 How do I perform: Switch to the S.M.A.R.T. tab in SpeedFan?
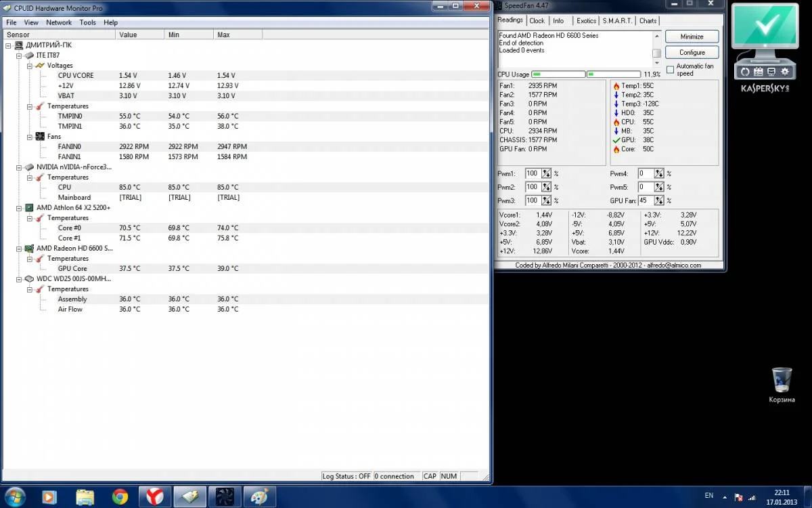click(617, 21)
